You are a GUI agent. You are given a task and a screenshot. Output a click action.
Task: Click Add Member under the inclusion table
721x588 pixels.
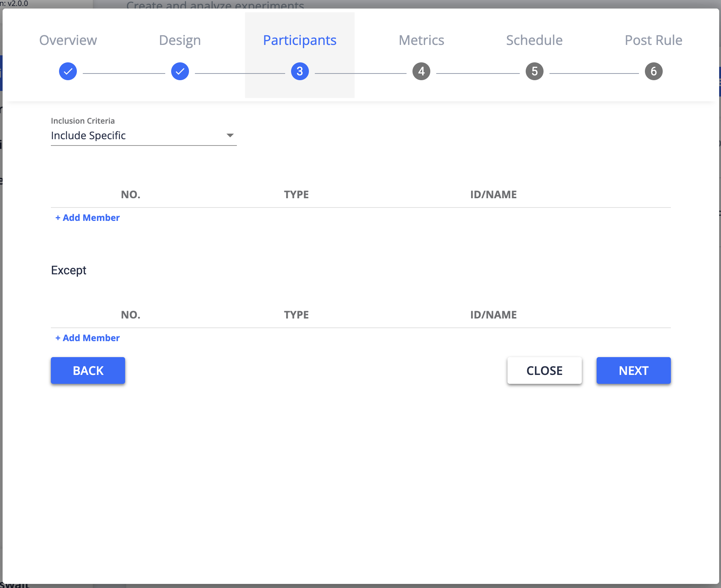click(x=87, y=218)
